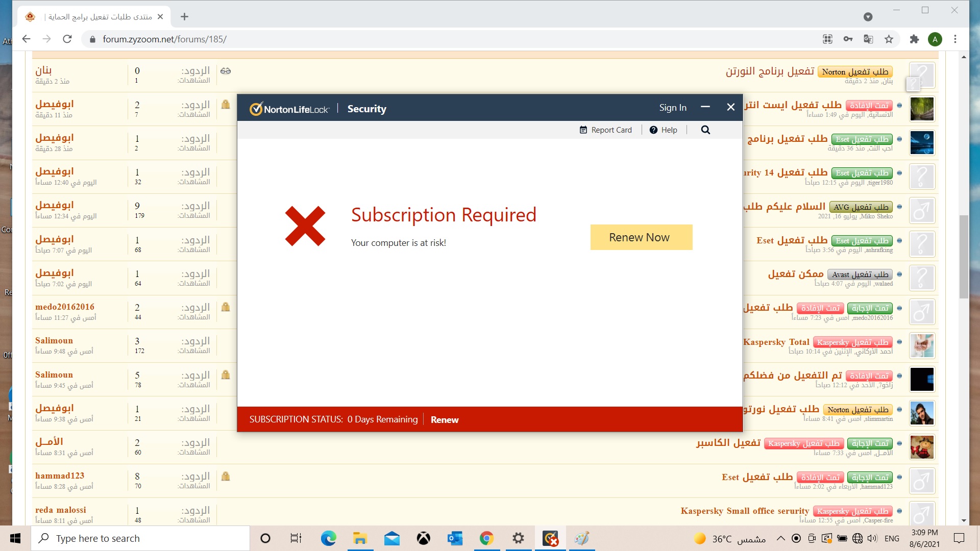Open the thread 'تفعيل الكاسبر'

728,443
